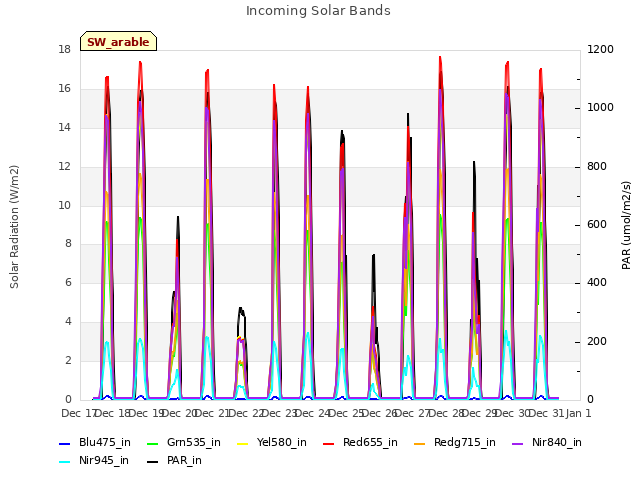This screenshot has height=480, width=640.
Task: Click the green Grn535_in legend color marker
Action: (153, 444)
